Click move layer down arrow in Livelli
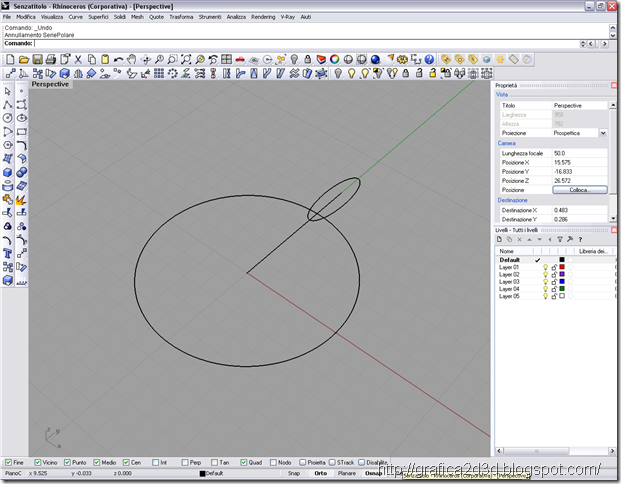The width and height of the screenshot is (621, 484). pyautogui.click(x=539, y=239)
